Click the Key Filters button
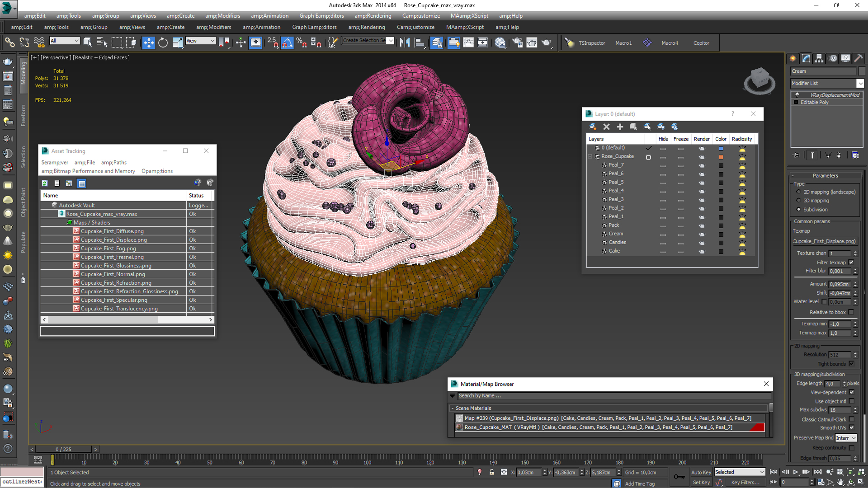 (x=745, y=483)
